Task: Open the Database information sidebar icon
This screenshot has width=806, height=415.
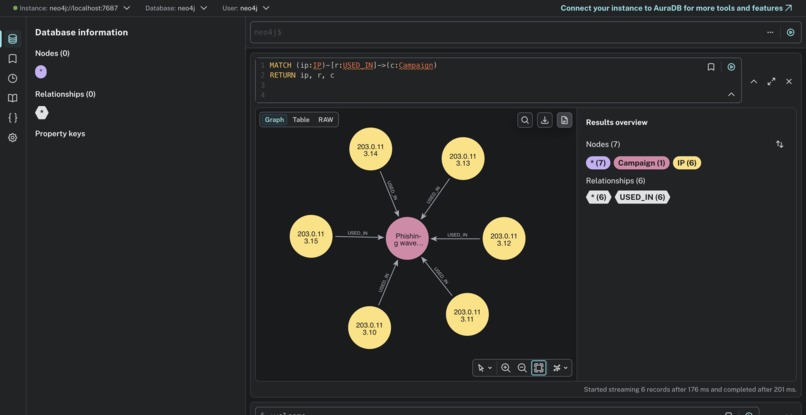Action: (x=12, y=39)
